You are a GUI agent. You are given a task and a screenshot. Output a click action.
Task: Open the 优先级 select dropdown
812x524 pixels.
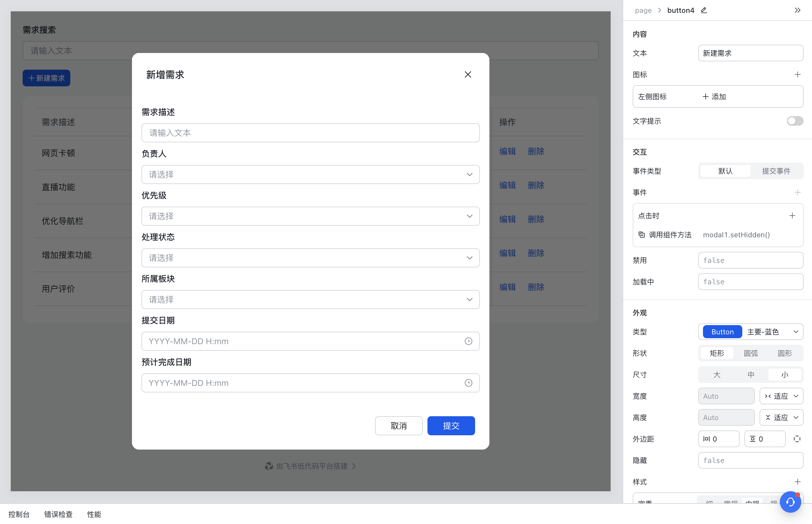310,216
